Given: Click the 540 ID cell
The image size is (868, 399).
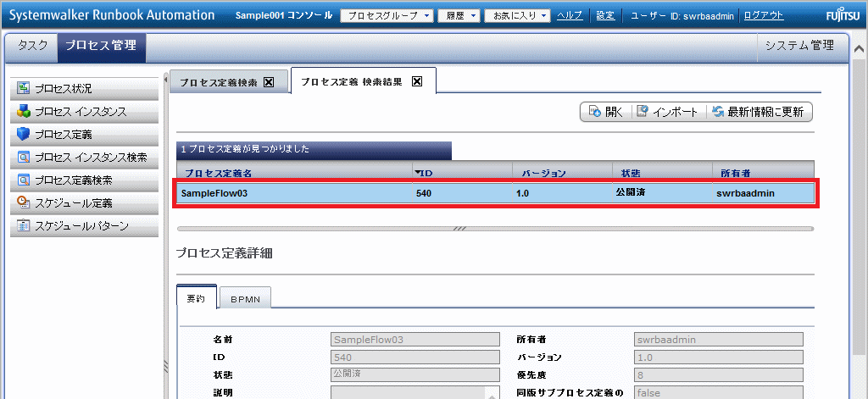Looking at the screenshot, I should pyautogui.click(x=462, y=193).
